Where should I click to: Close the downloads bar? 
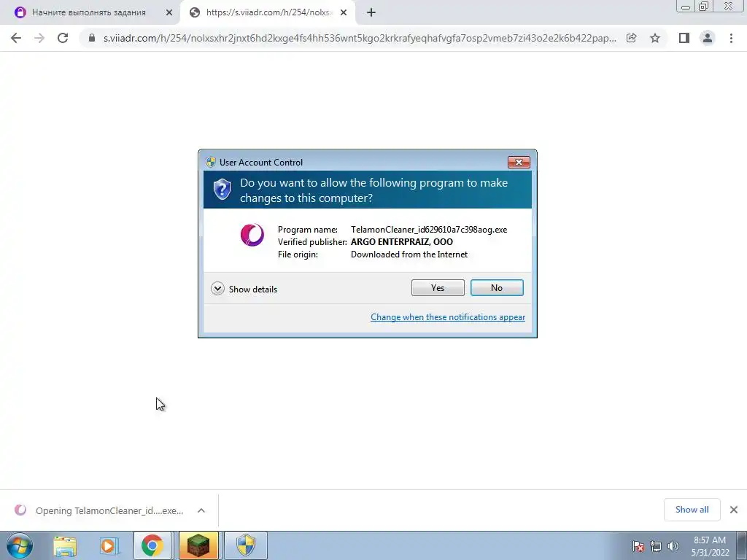[x=734, y=510]
